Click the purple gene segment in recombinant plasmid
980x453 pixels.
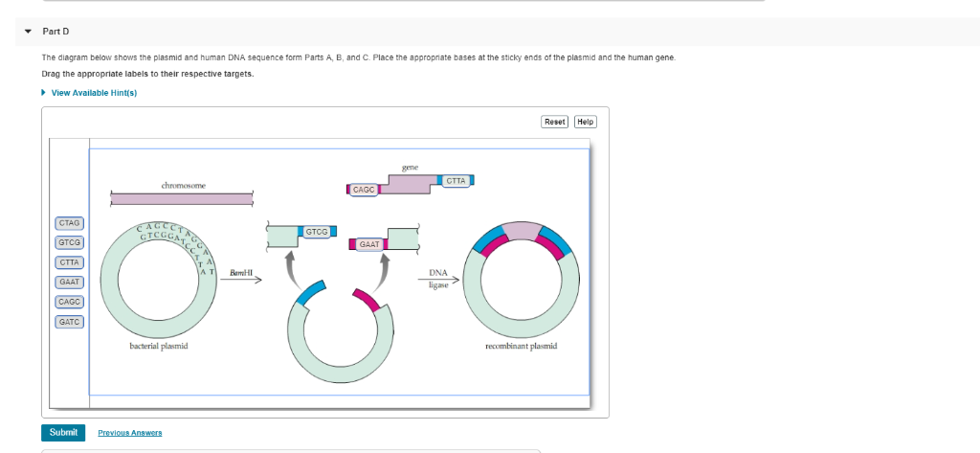point(523,231)
